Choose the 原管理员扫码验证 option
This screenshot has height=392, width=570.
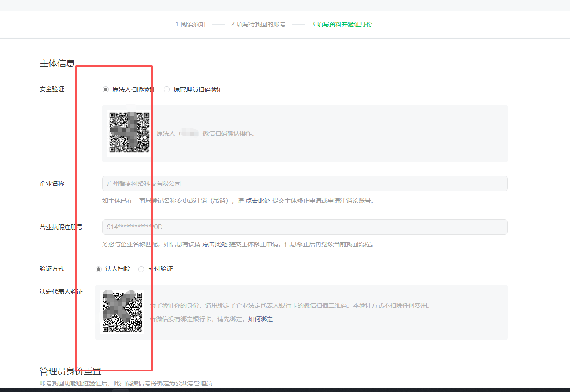pyautogui.click(x=167, y=89)
